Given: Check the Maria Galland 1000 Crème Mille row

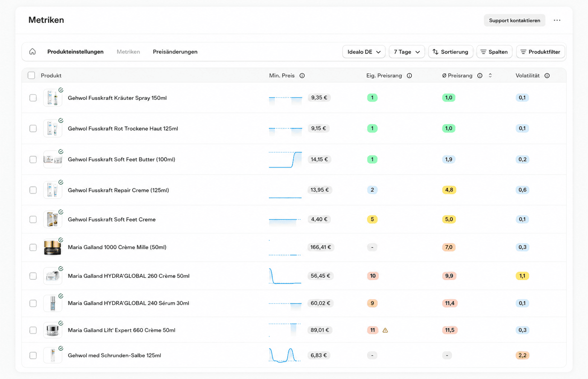Looking at the screenshot, I should click(x=33, y=247).
